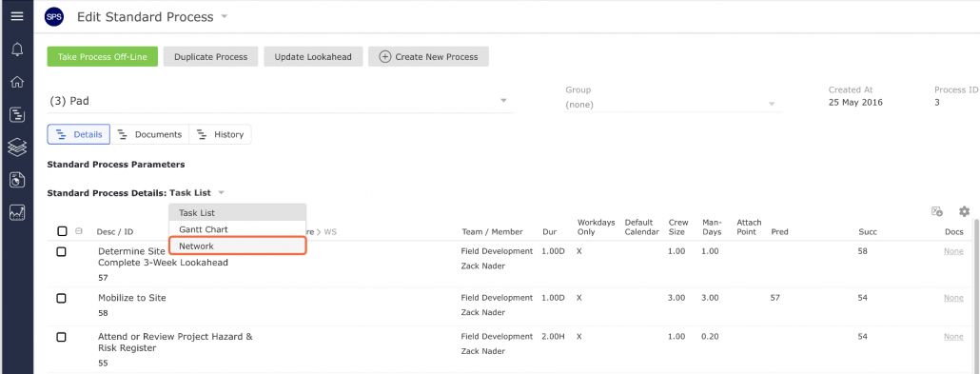Click the Created At date 25 May 2016
980x374 pixels.
[x=855, y=103]
